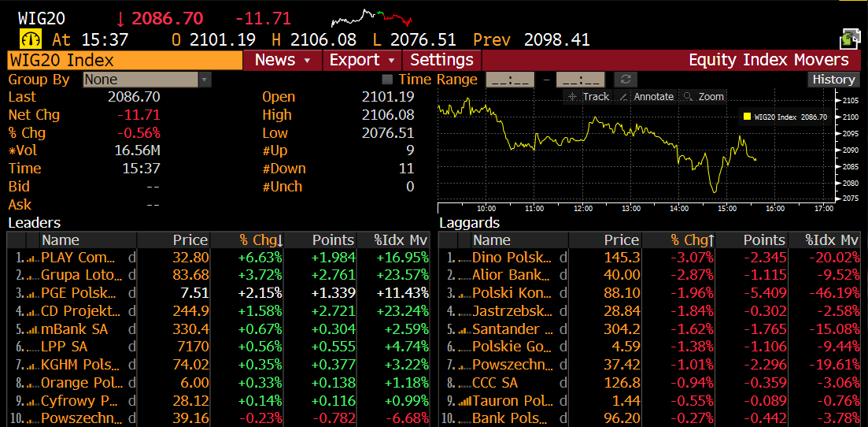Screen dimensions: 868x427
Task: Open the mini intraday sparkline in the header
Action: (x=372, y=18)
